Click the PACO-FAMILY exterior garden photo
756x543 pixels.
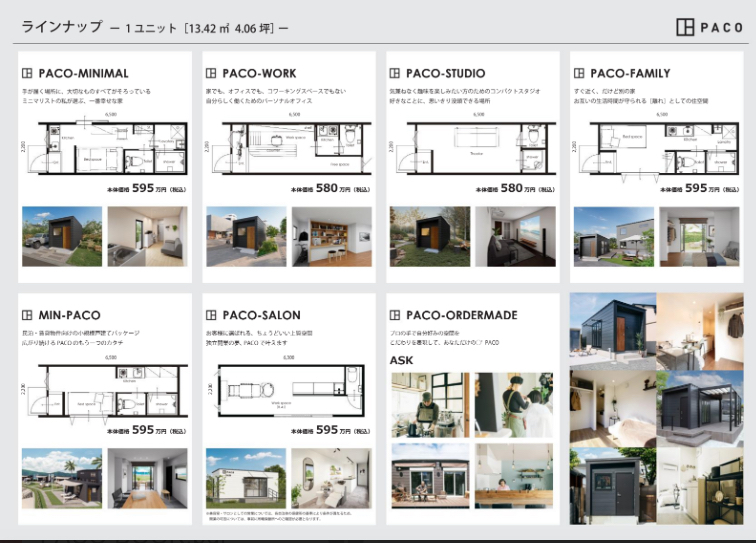click(x=614, y=237)
